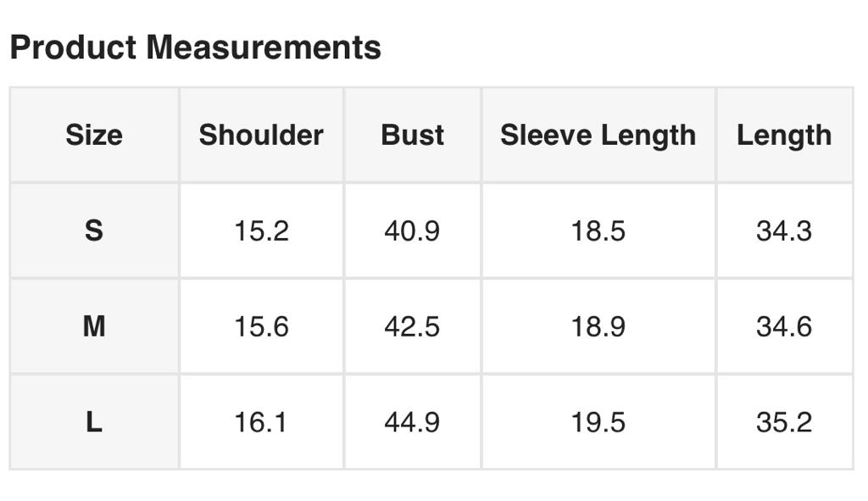Click sleeve length value 18.9
The height and width of the screenshot is (501, 868).
(598, 326)
